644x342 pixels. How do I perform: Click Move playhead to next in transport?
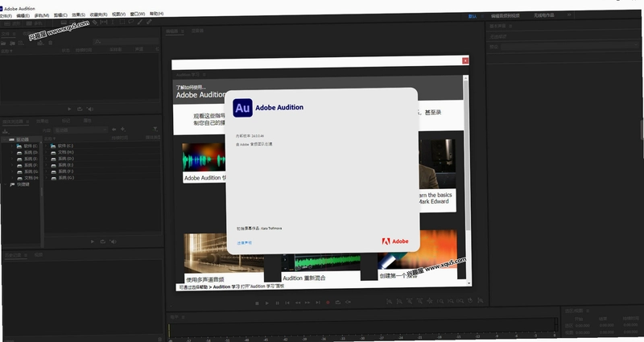pos(318,303)
